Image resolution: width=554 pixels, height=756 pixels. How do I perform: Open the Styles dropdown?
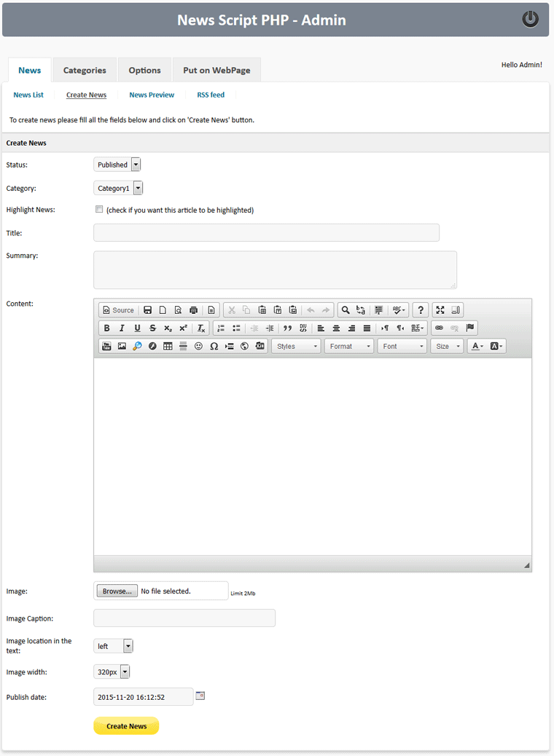point(296,346)
